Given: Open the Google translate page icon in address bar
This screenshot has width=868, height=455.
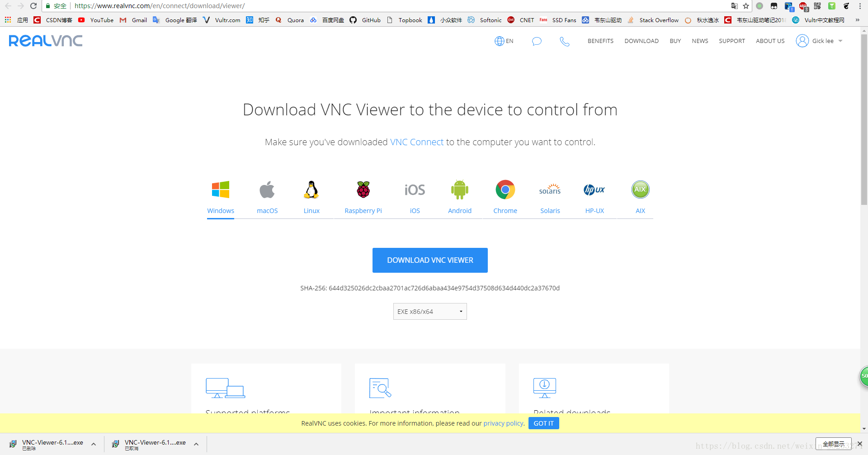Looking at the screenshot, I should [734, 6].
